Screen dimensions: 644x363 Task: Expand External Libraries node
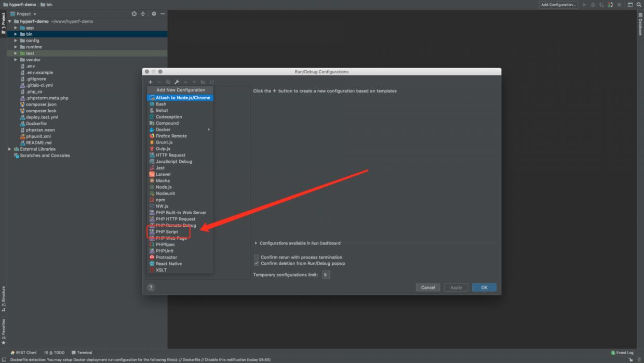pyautogui.click(x=9, y=149)
